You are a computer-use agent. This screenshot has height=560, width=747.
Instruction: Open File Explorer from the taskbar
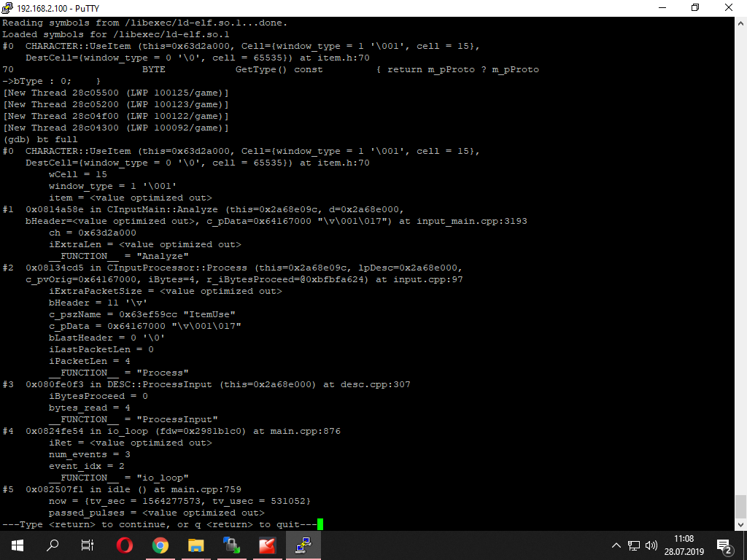(x=196, y=545)
